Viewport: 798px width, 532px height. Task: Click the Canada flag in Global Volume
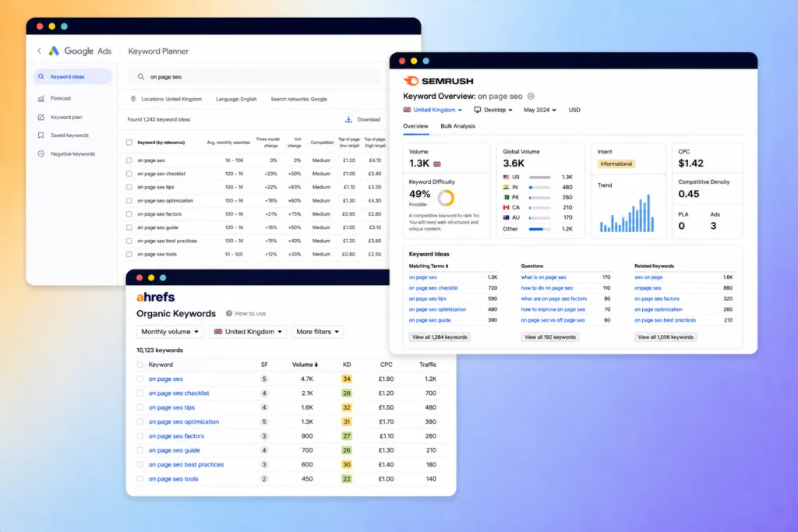[506, 207]
